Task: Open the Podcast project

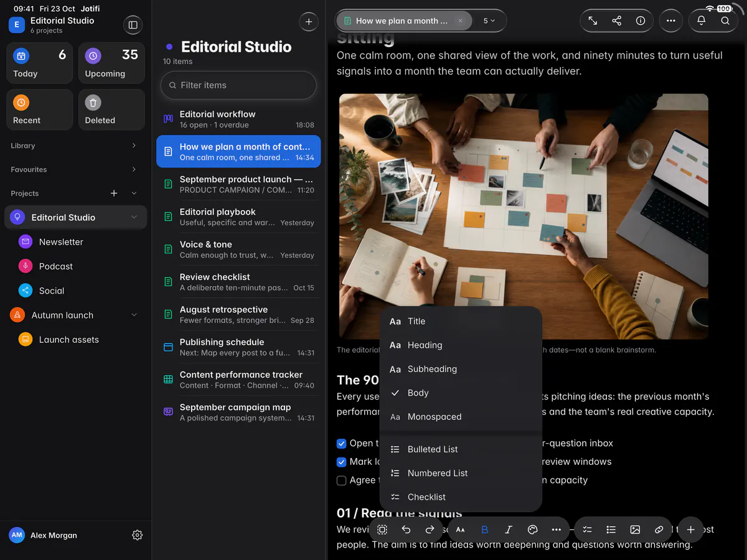Action: (75, 266)
